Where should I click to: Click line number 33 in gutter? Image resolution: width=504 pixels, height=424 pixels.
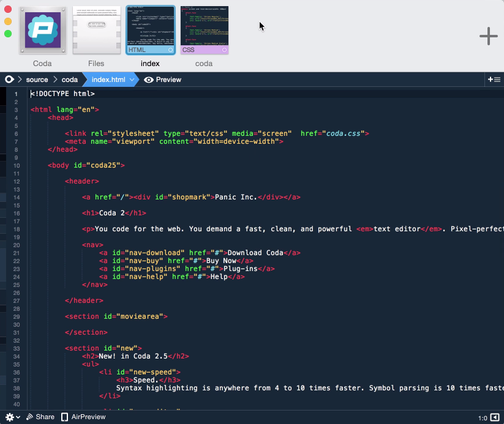17,349
